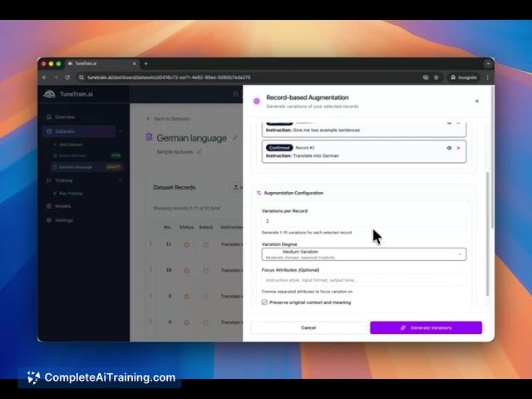Select checkbox for record 10
The height and width of the screenshot is (399, 532).
[205, 270]
